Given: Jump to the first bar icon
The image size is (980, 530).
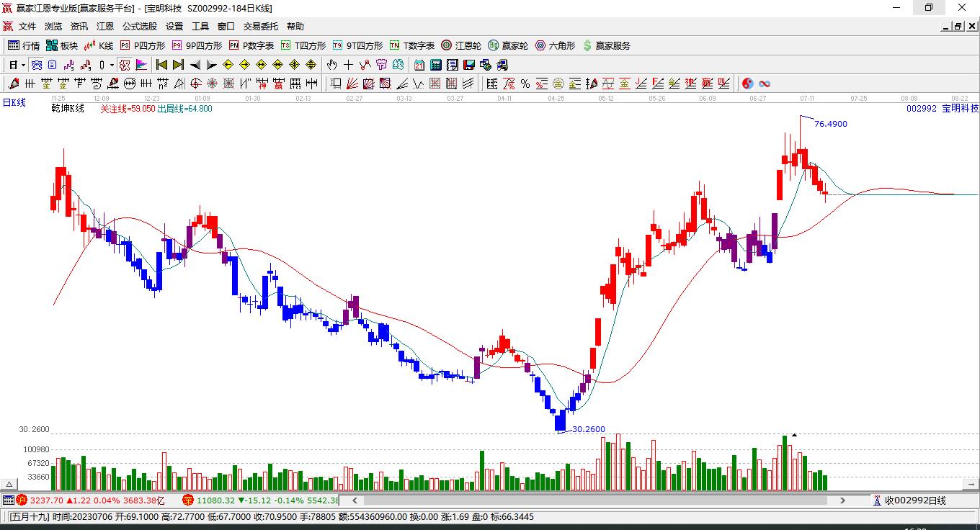Looking at the screenshot, I should click(x=162, y=65).
